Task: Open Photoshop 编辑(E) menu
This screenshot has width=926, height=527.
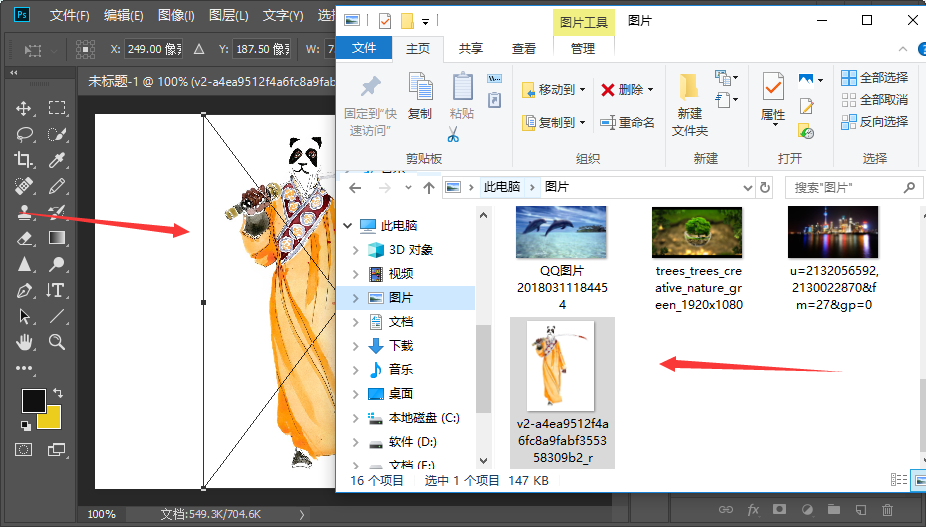Action: pyautogui.click(x=123, y=15)
